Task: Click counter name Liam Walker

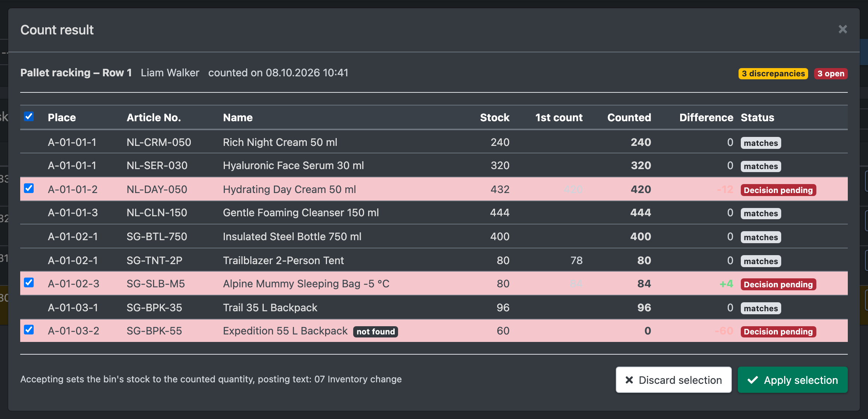Action: click(170, 73)
